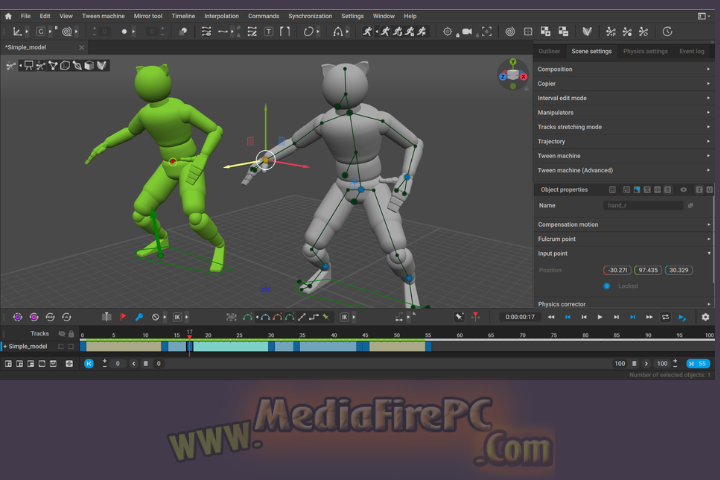720x480 pixels.
Task: Click the monitor icon in the viewport toolbar
Action: (x=29, y=66)
